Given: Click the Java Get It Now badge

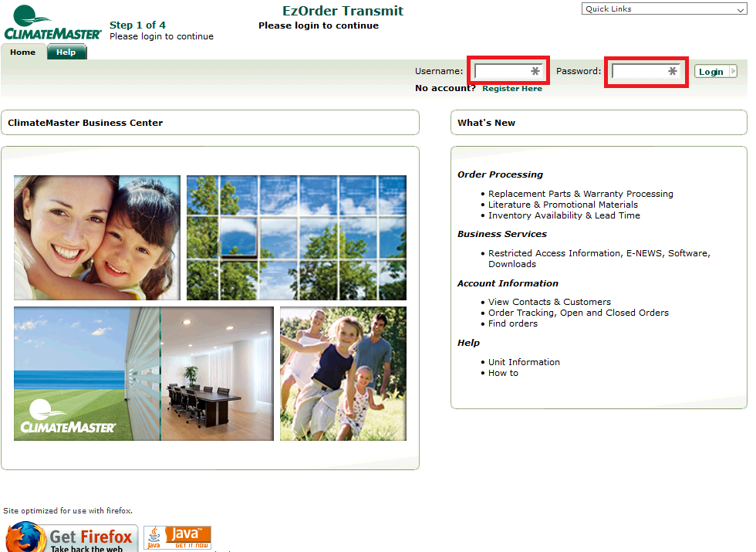Looking at the screenshot, I should click(177, 537).
